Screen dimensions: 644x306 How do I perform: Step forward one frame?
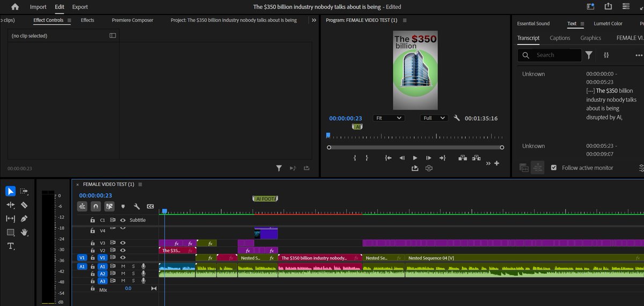428,158
